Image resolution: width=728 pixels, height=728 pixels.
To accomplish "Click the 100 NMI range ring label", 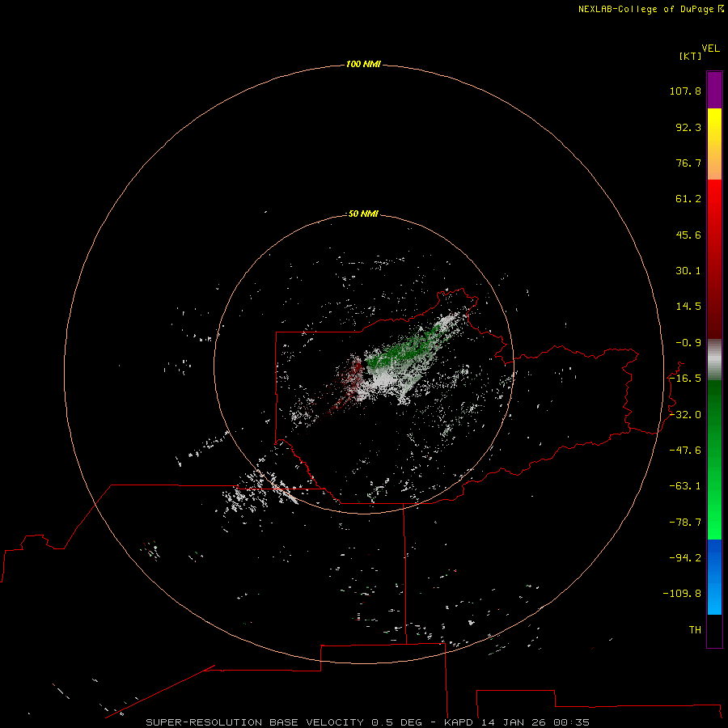I will click(x=363, y=64).
